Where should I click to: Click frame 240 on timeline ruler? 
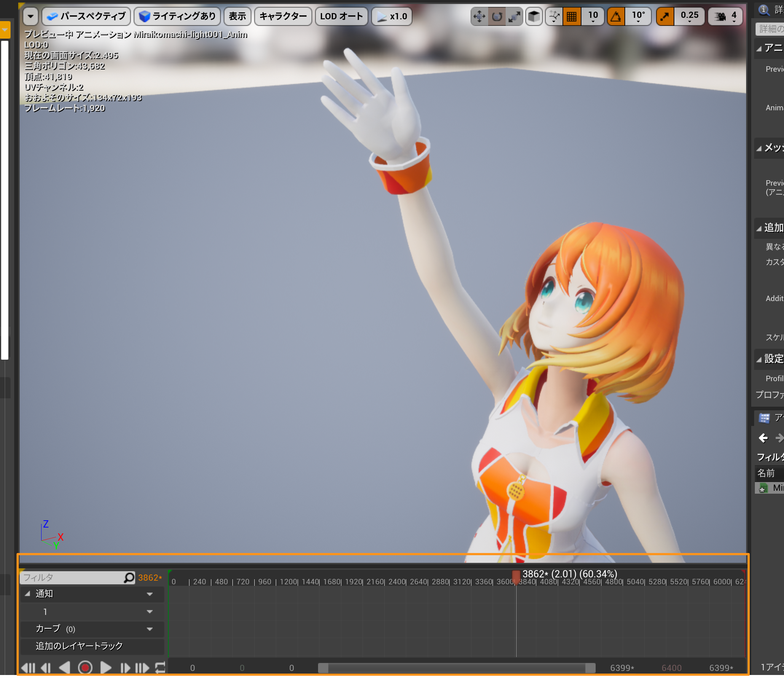[199, 581]
